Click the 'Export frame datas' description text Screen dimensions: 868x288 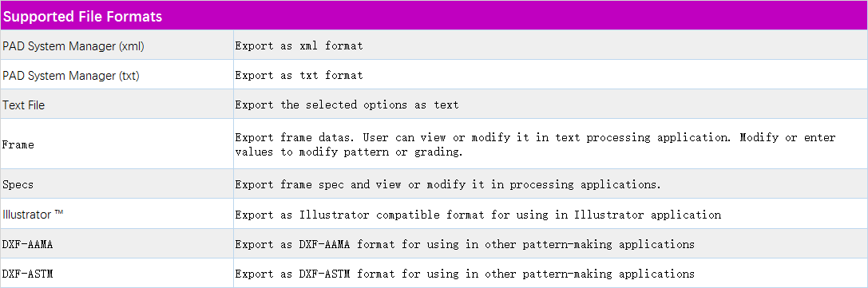coord(535,144)
